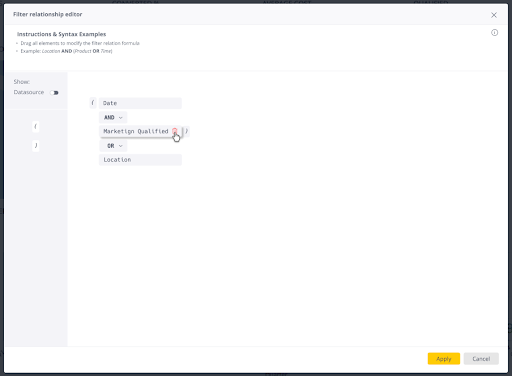512x376 pixels.
Task: Select the Date filter block
Action: [140, 103]
